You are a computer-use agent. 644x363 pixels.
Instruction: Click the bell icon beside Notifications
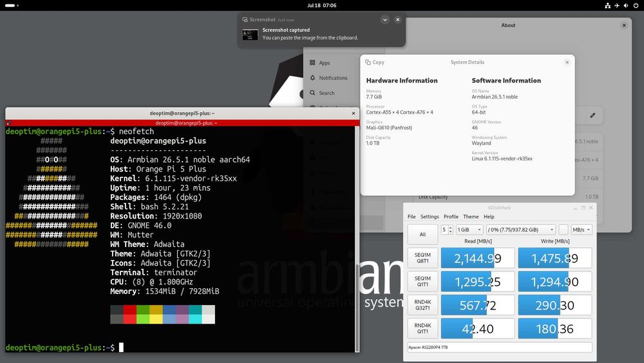pyautogui.click(x=312, y=78)
